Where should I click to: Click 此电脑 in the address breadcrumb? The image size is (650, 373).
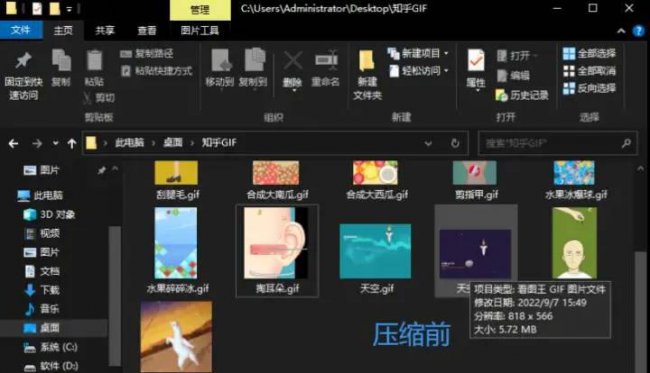[129, 143]
